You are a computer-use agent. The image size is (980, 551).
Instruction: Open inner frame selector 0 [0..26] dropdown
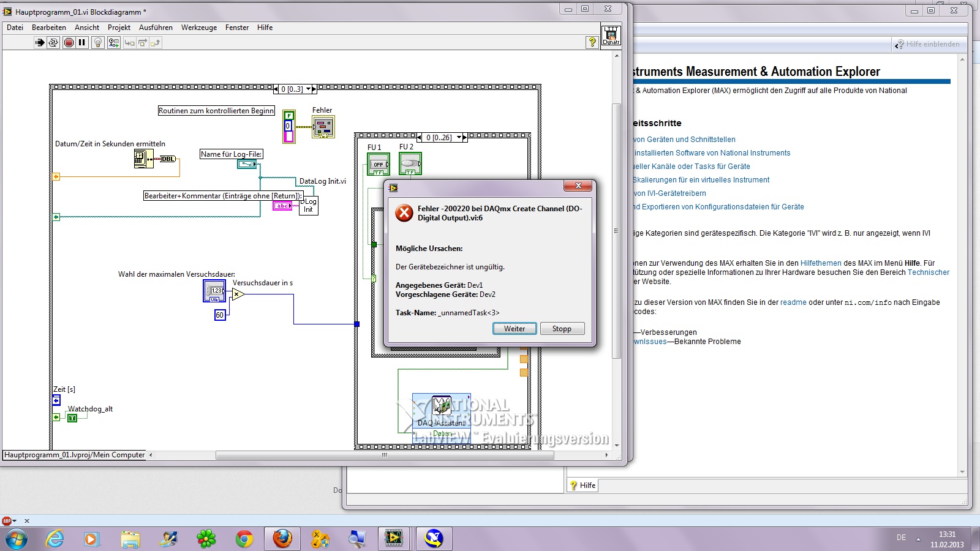tap(458, 138)
